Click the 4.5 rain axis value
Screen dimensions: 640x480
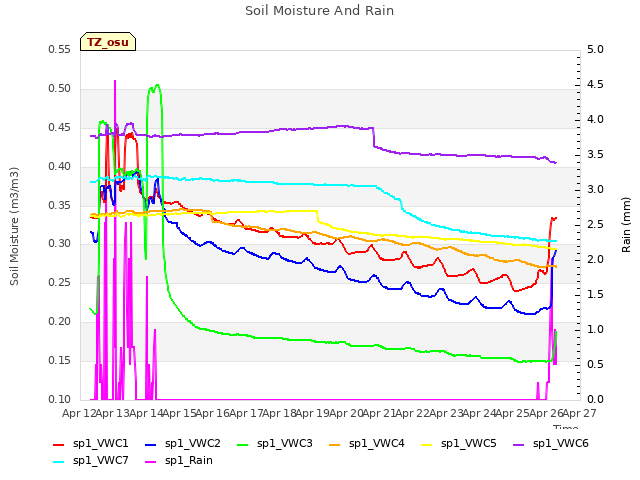(x=595, y=84)
